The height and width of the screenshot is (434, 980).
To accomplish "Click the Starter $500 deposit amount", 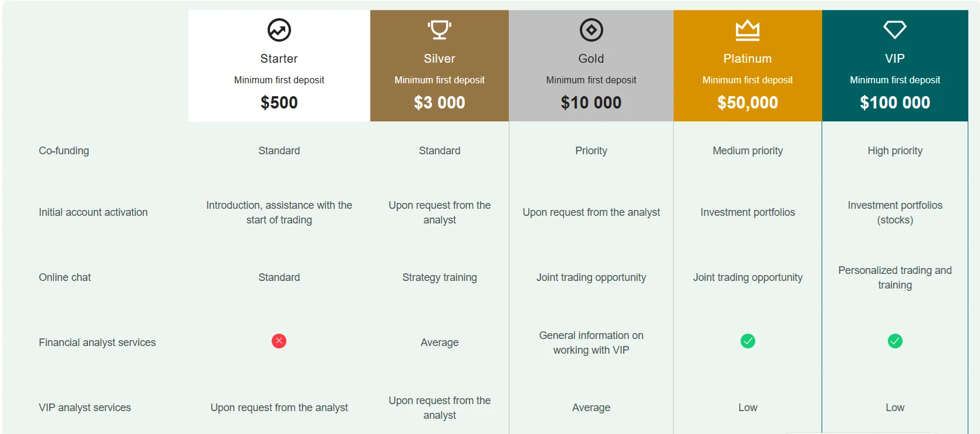I will point(279,103).
